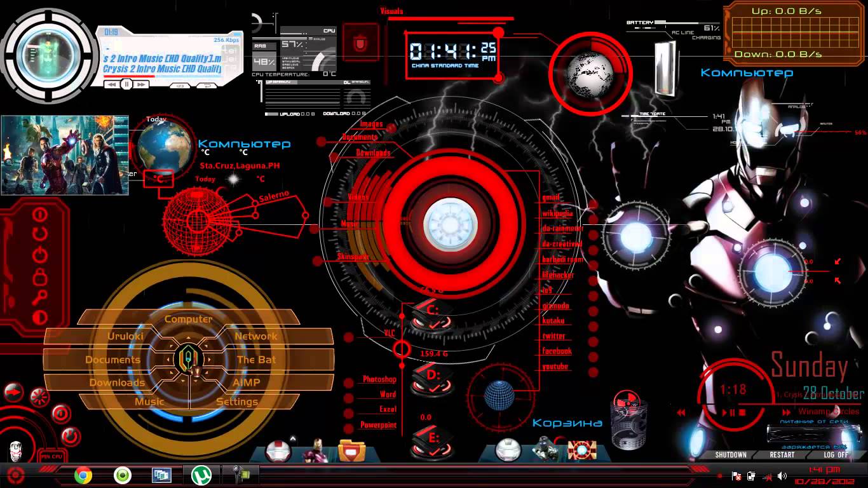Select Documents in the orange launcher
Viewport: 868px width, 488px height.
click(x=112, y=360)
